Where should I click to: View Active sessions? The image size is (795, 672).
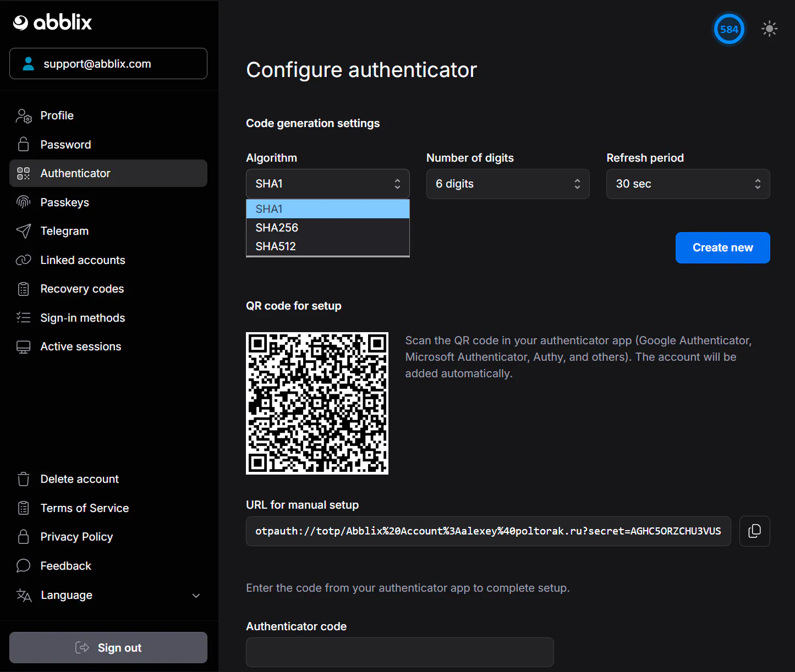click(x=108, y=346)
